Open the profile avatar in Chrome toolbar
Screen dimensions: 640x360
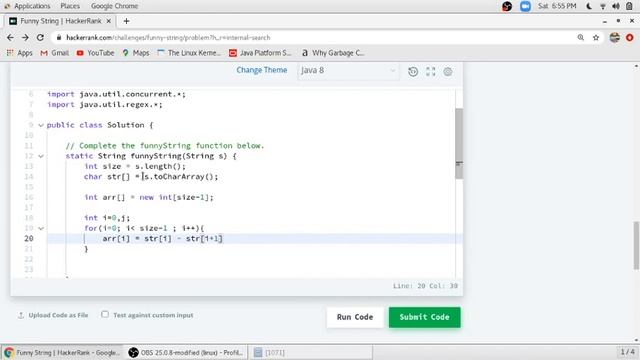pyautogui.click(x=615, y=38)
